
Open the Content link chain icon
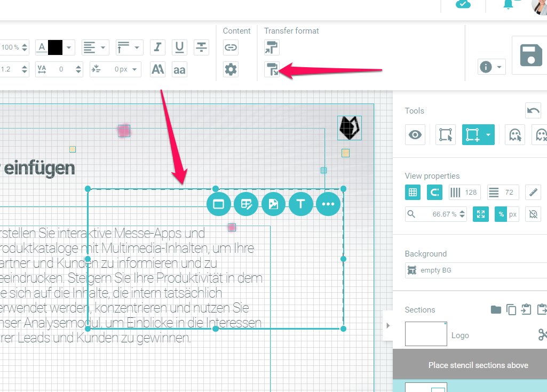click(231, 47)
